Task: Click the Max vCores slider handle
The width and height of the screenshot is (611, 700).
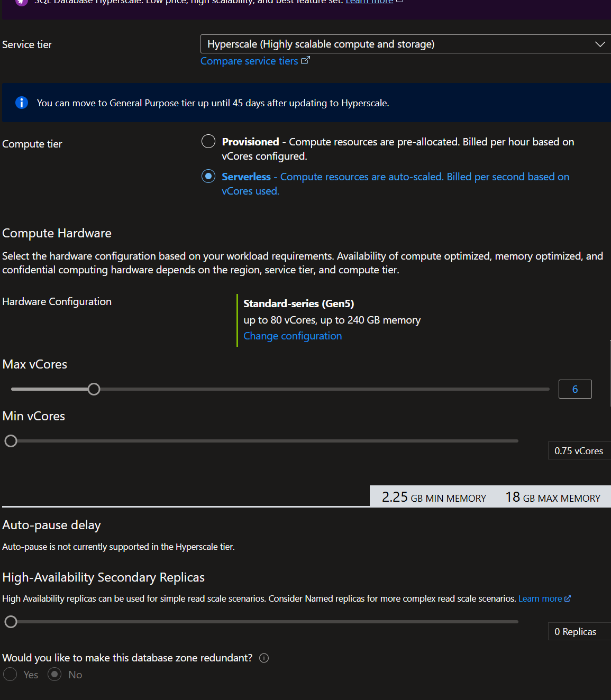Action: (x=94, y=389)
